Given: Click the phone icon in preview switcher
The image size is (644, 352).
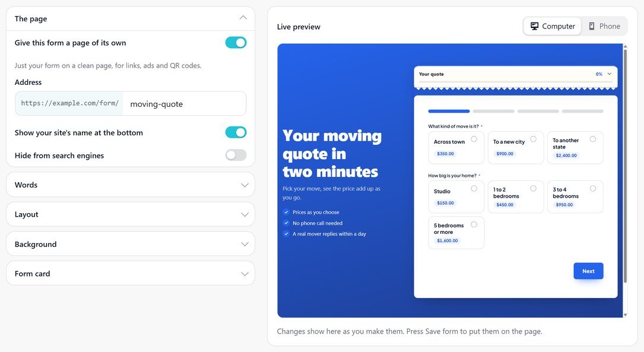Looking at the screenshot, I should point(592,26).
